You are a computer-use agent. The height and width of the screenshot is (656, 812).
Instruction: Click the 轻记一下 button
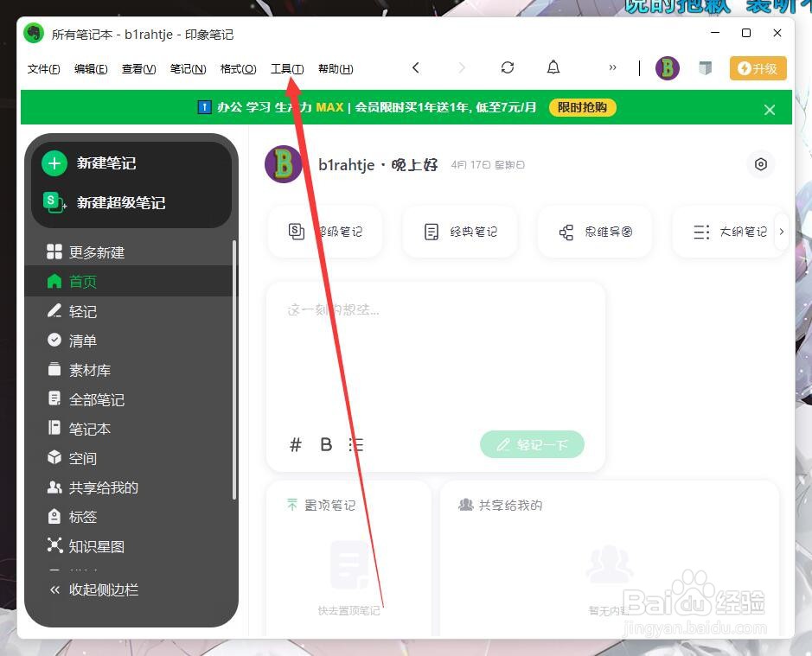pyautogui.click(x=532, y=444)
